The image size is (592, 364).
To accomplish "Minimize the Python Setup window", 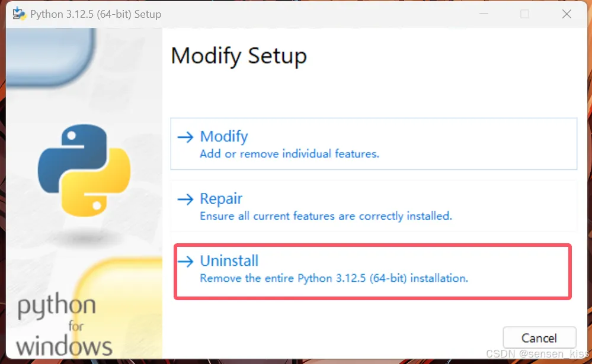I will tap(482, 14).
